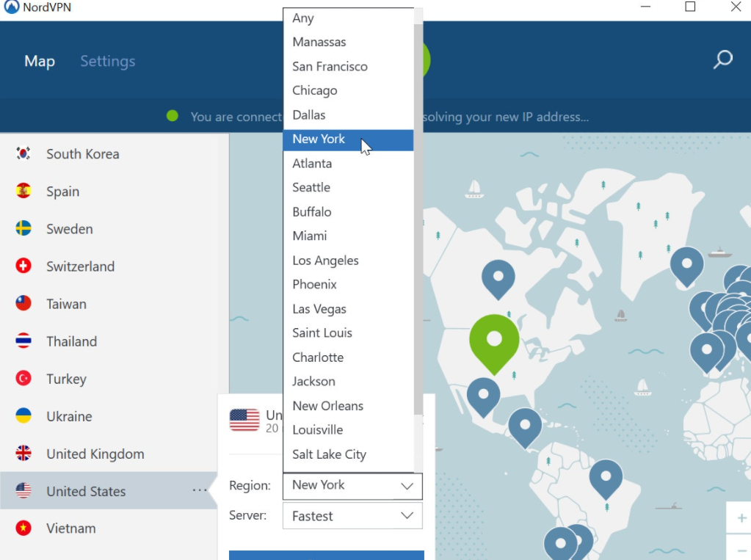Select New Orleans region
The width and height of the screenshot is (751, 560).
(x=348, y=406)
